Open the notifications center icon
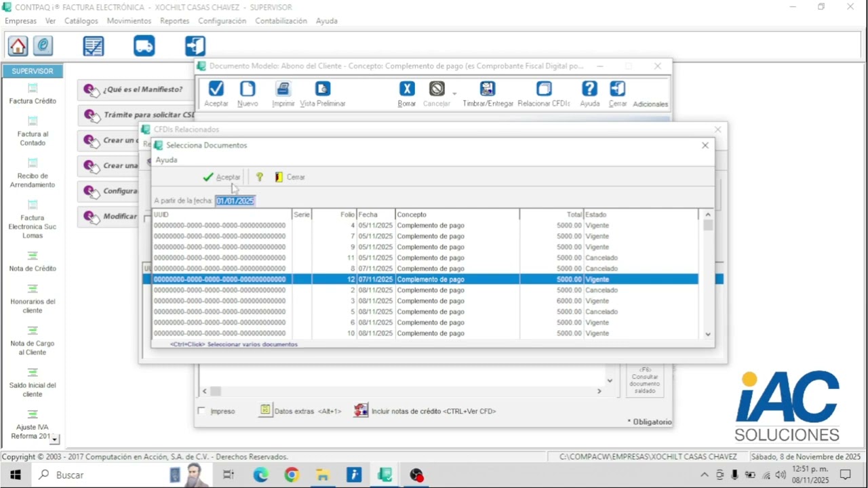The image size is (868, 488). click(x=846, y=475)
